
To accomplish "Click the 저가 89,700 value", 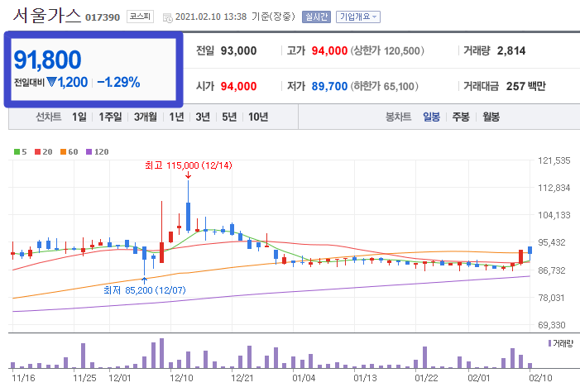I will (329, 86).
